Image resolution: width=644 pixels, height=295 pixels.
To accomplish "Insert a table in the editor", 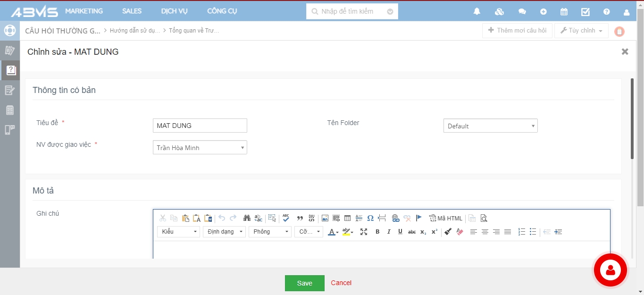I will [x=347, y=218].
